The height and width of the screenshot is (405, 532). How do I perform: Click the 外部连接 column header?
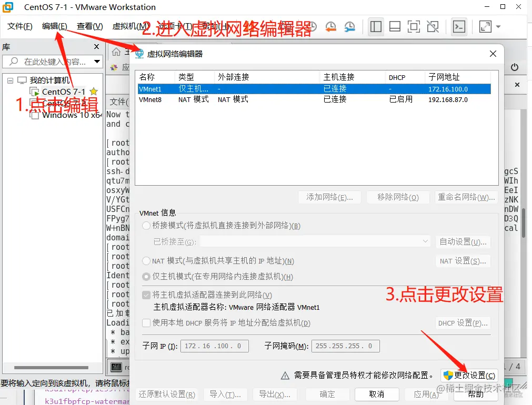click(x=267, y=77)
